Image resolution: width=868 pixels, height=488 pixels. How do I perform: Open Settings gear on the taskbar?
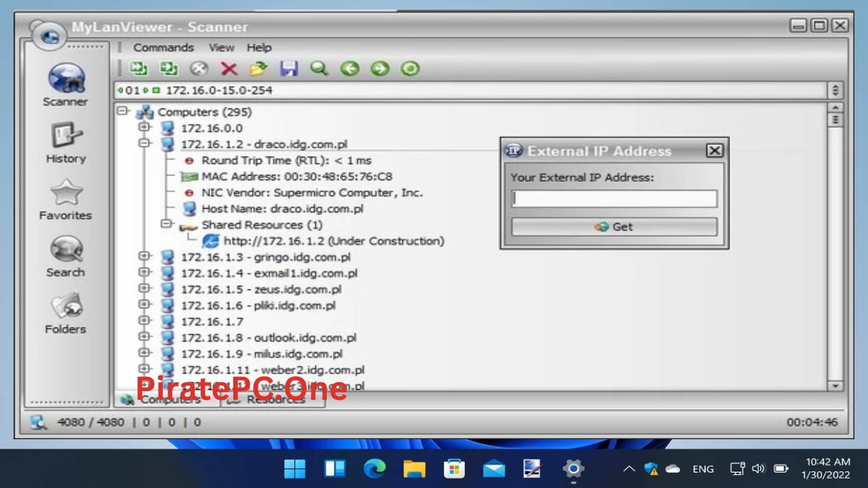coord(573,468)
